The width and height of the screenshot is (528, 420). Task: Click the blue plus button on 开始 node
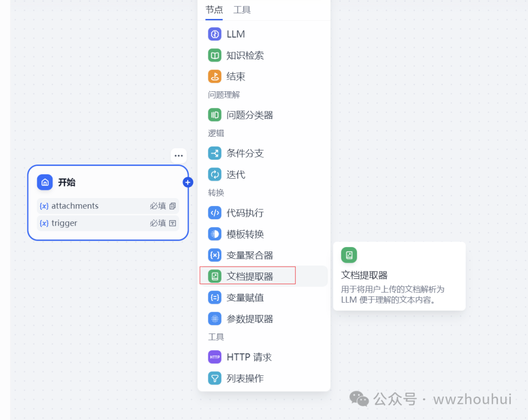pos(188,182)
